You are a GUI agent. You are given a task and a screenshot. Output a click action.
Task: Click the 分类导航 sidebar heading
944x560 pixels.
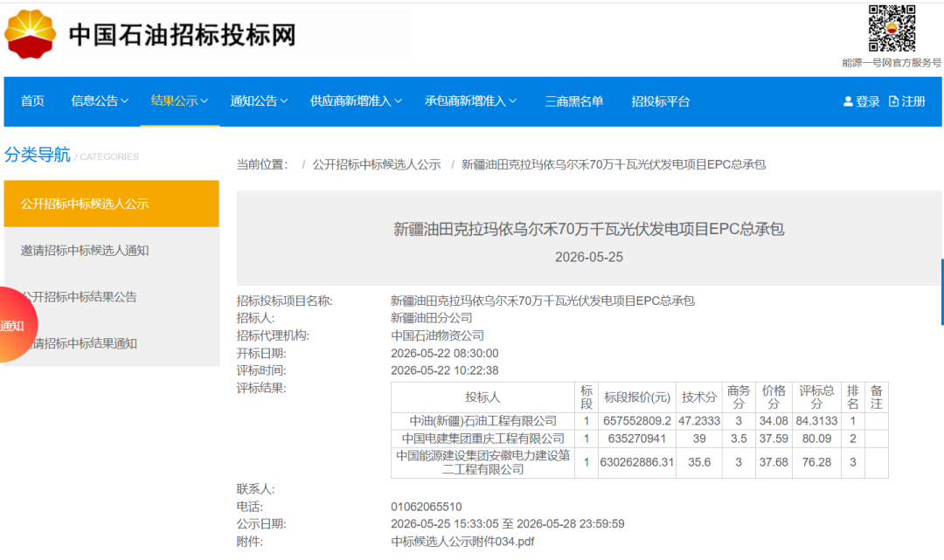coord(38,155)
